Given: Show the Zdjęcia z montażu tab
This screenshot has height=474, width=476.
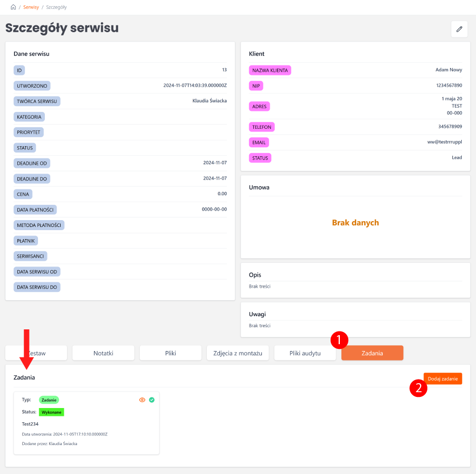Looking at the screenshot, I should click(237, 353).
